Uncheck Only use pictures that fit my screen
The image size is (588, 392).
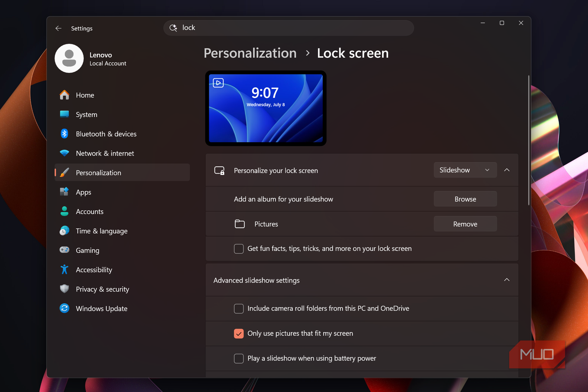239,334
